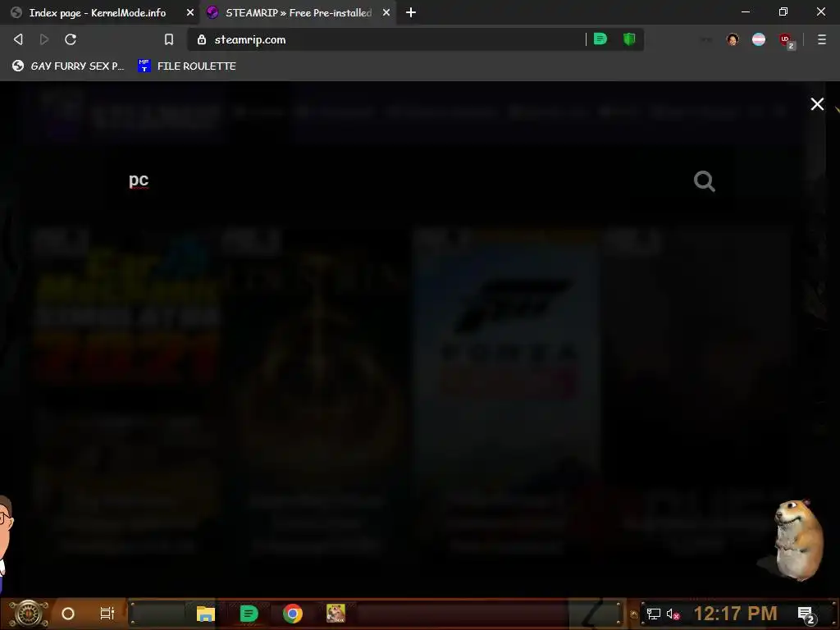
Task: Click the globe bookmark beside FILE ROULETTE
Action: pos(68,66)
